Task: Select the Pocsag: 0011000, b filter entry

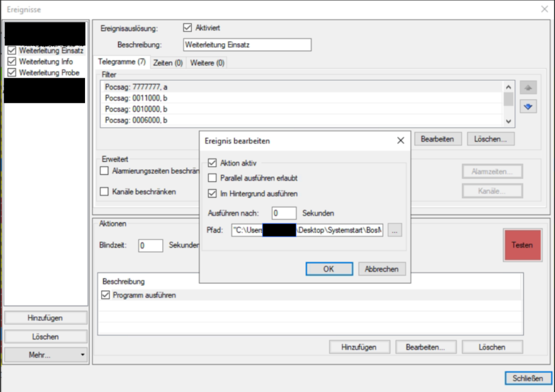Action: pyautogui.click(x=135, y=98)
